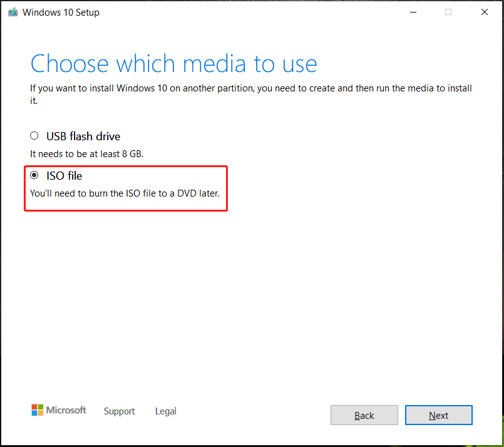The width and height of the screenshot is (504, 447).
Task: Choose USB flash drive instead of ISO
Action: 34,135
